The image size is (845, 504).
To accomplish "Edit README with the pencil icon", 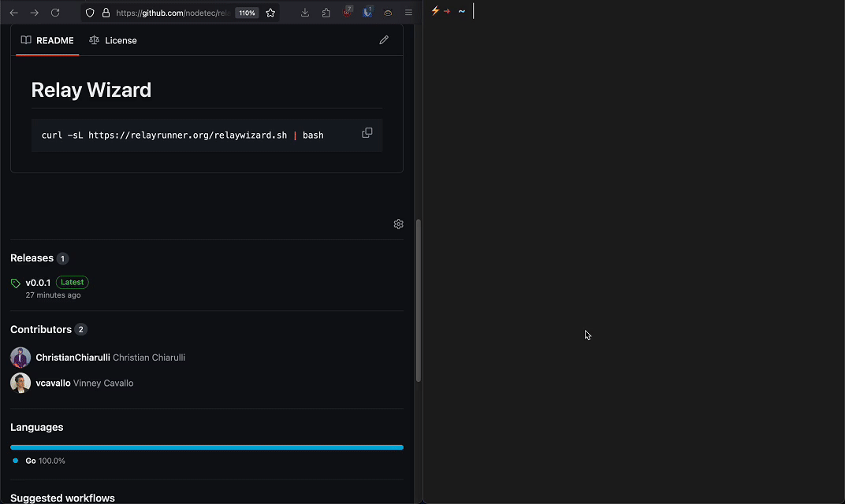I will point(384,40).
